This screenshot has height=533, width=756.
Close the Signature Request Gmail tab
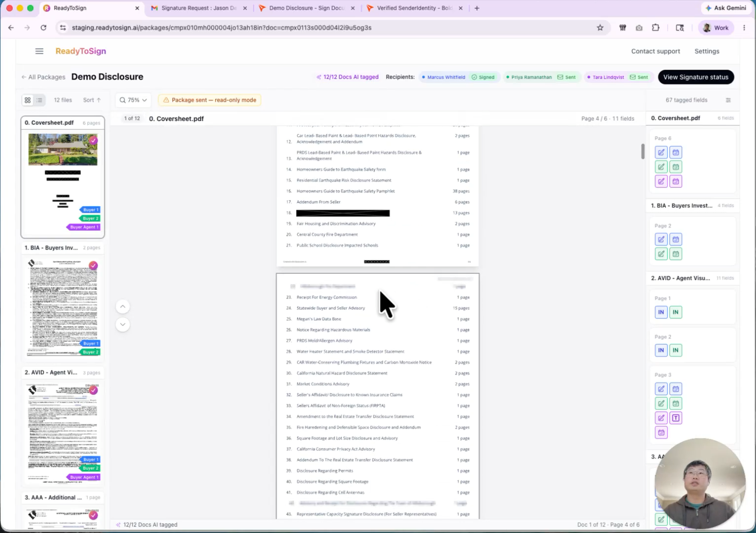click(x=245, y=8)
